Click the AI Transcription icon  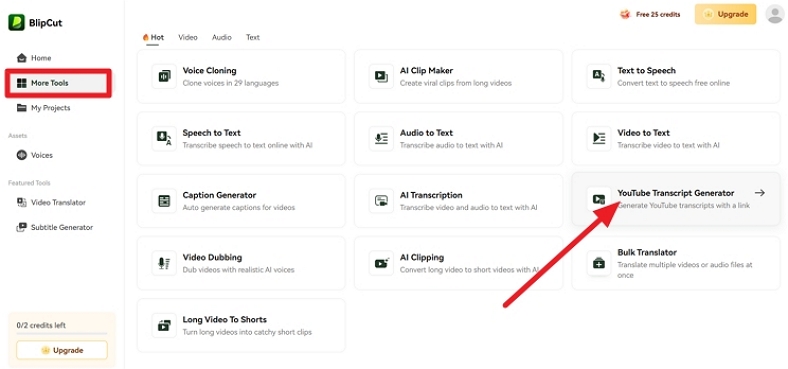(381, 201)
